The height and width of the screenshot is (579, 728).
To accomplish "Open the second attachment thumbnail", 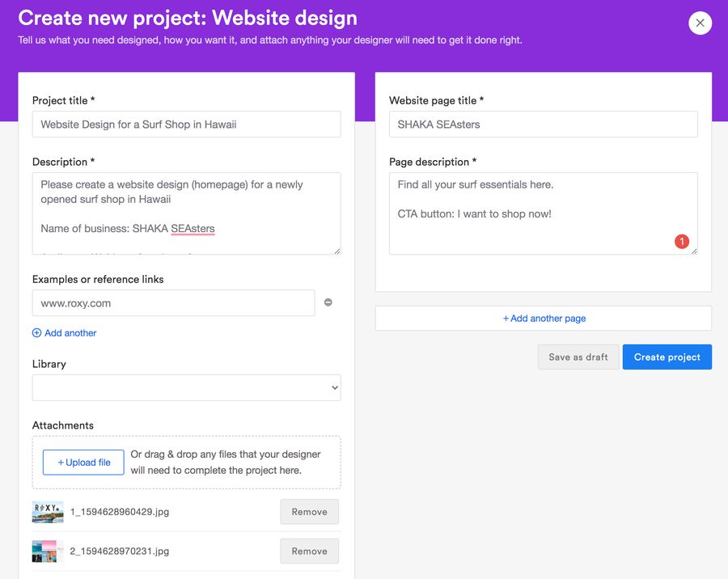I will pyautogui.click(x=48, y=552).
